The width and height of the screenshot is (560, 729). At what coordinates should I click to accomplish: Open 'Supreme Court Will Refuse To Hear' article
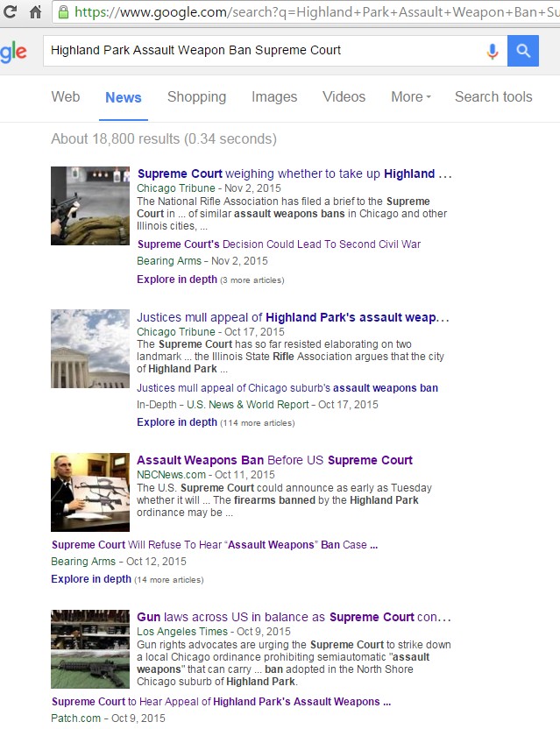pos(215,544)
